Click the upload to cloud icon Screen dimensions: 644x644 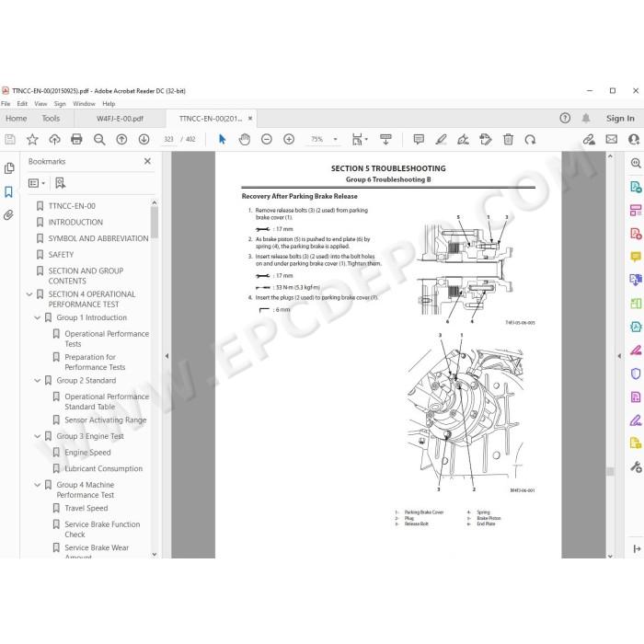54,140
